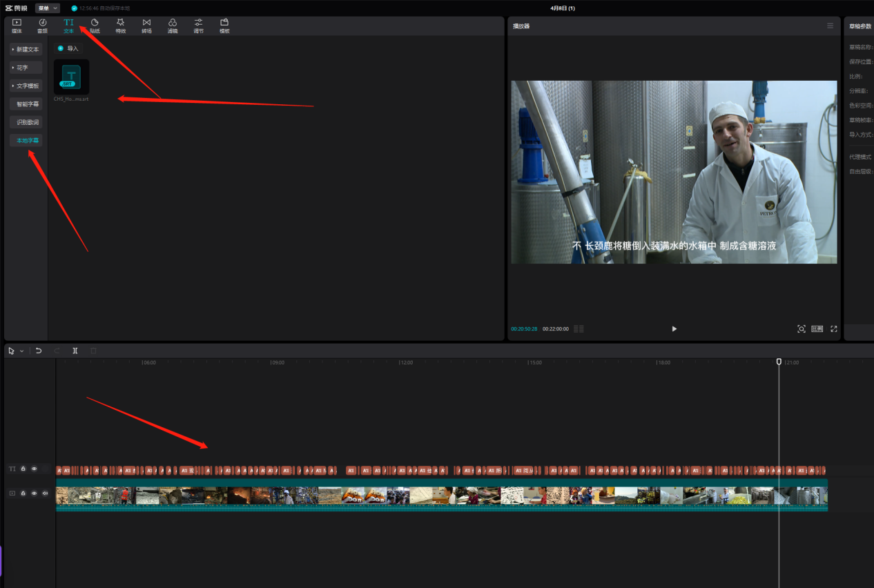
Task: Click the 比例 ratio button in the player
Action: point(817,329)
